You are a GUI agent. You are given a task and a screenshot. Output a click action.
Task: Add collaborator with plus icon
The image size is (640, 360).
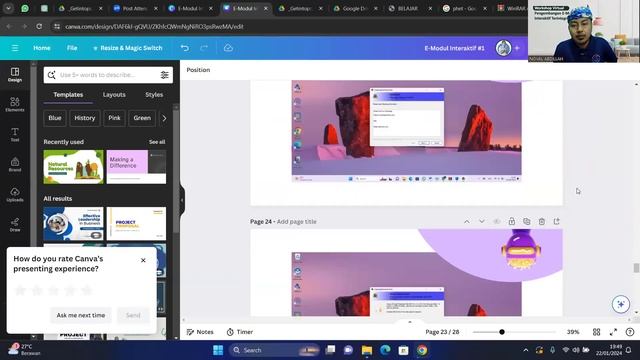pyautogui.click(x=517, y=48)
